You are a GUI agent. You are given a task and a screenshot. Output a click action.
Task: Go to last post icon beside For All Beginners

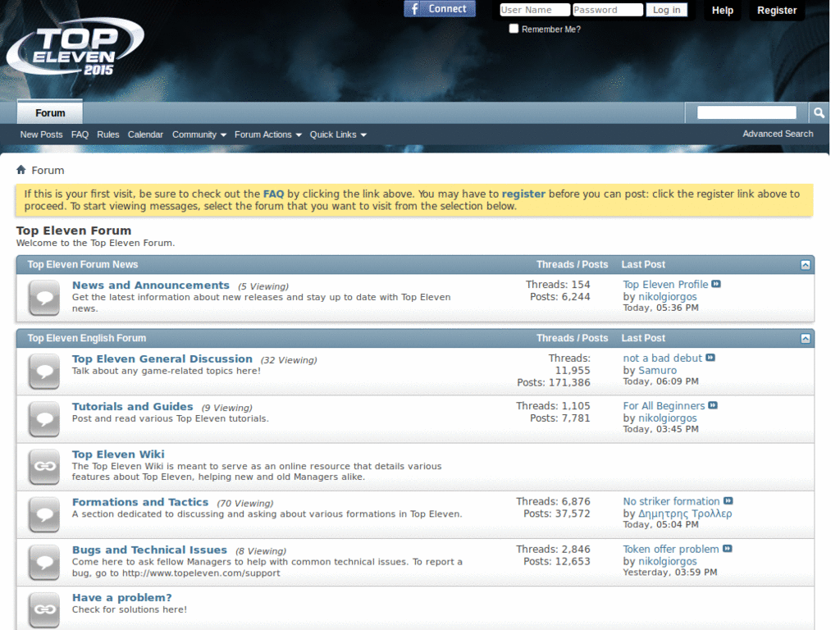pyautogui.click(x=713, y=405)
